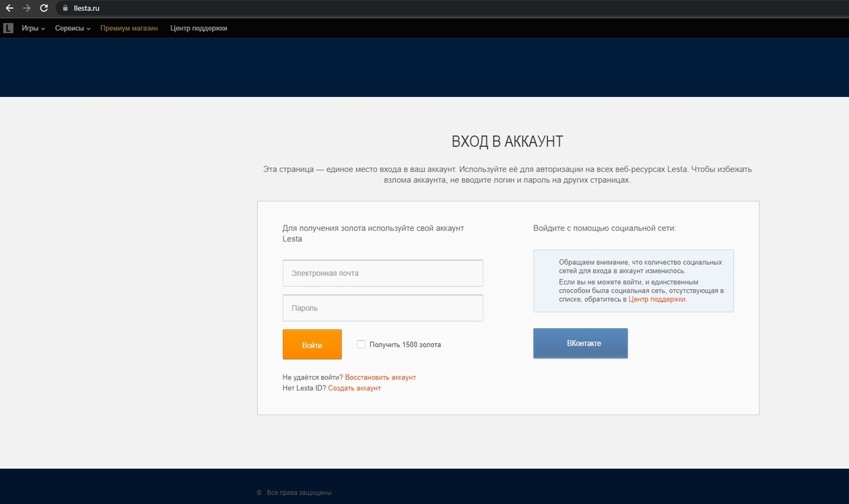Expand the Сервисы dropdown menu
Screen dimensions: 849x504
tap(72, 29)
